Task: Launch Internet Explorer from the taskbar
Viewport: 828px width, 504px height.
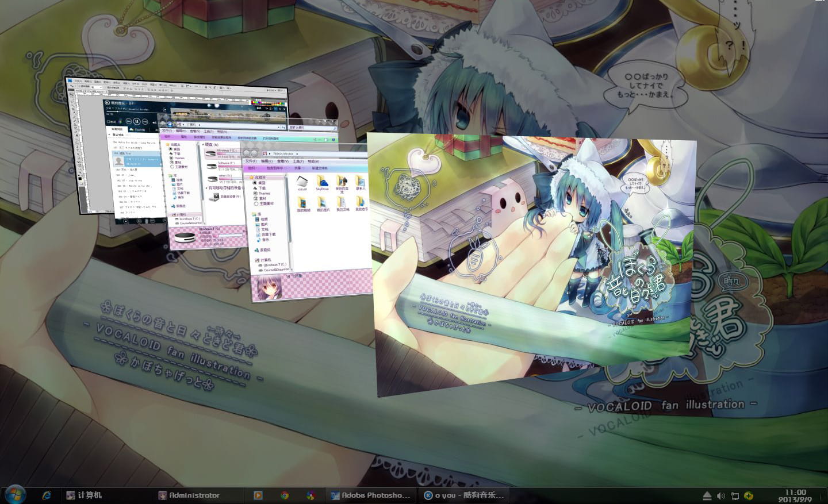Action: click(x=47, y=495)
